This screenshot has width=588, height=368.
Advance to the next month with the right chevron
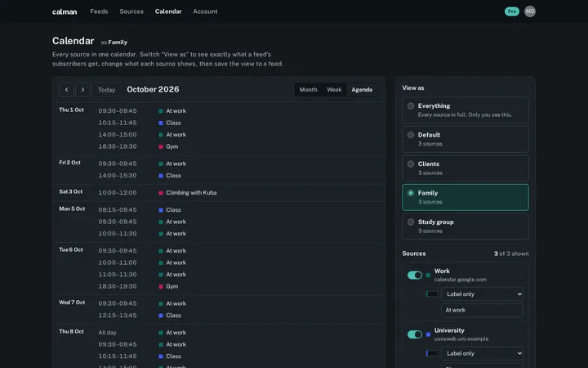click(82, 90)
